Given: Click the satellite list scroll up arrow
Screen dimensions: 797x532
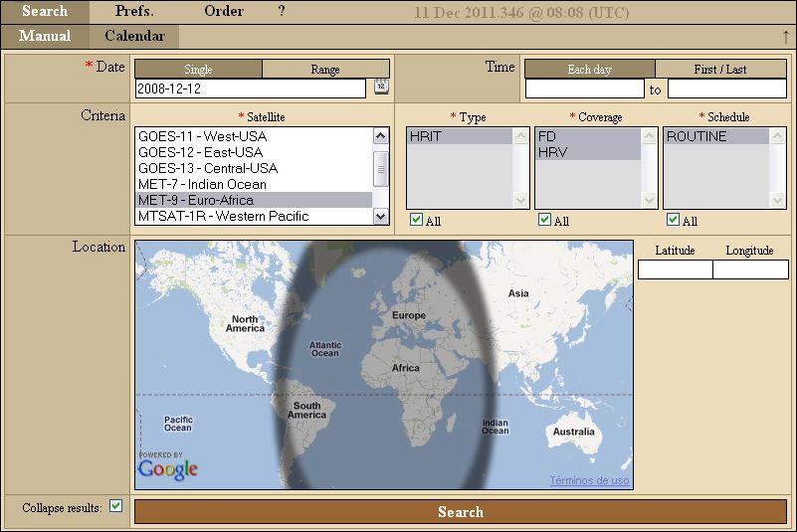Looking at the screenshot, I should point(381,135).
